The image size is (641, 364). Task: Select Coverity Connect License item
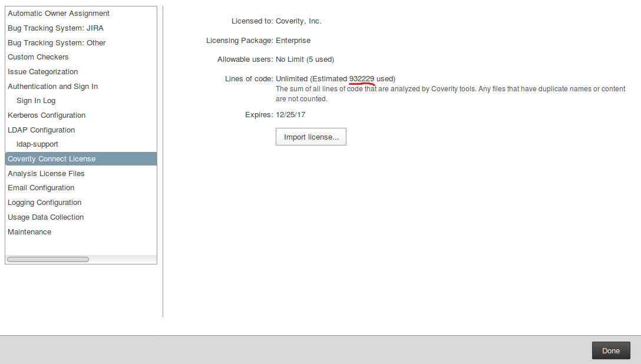(x=81, y=159)
